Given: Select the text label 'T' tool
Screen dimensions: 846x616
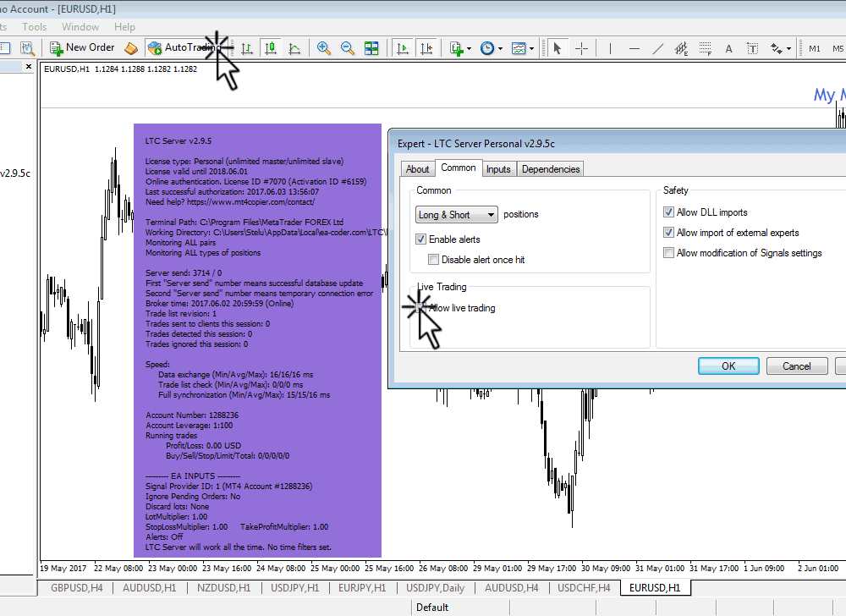Looking at the screenshot, I should pos(752,49).
